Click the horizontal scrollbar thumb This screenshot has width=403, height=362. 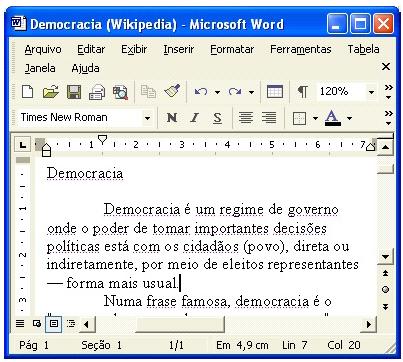tap(180, 324)
